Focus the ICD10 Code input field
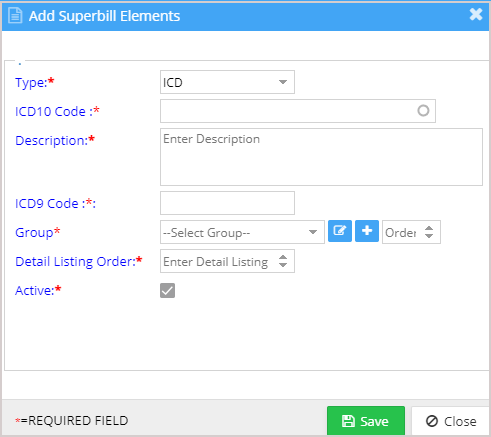Viewport: 491px width, 437px height. pyautogui.click(x=298, y=111)
